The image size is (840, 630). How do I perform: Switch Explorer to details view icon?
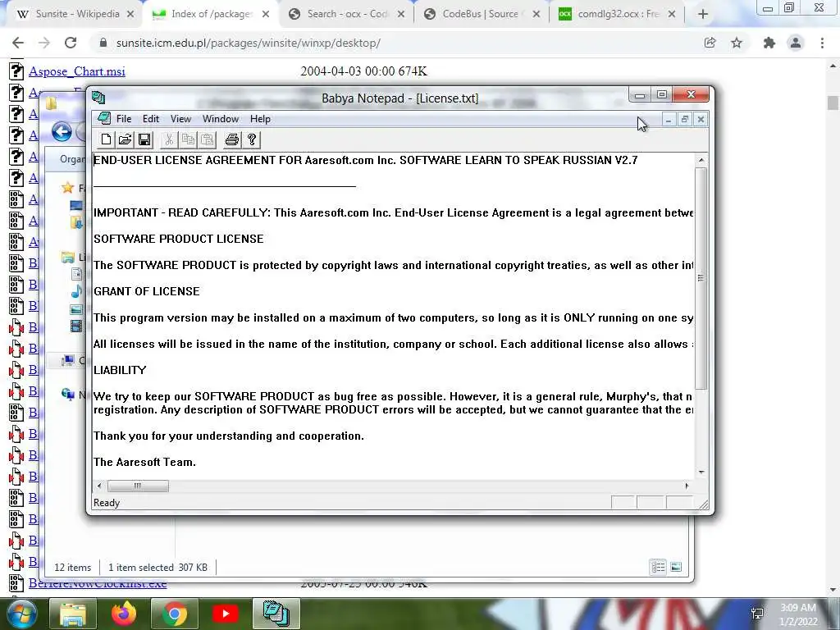(658, 567)
